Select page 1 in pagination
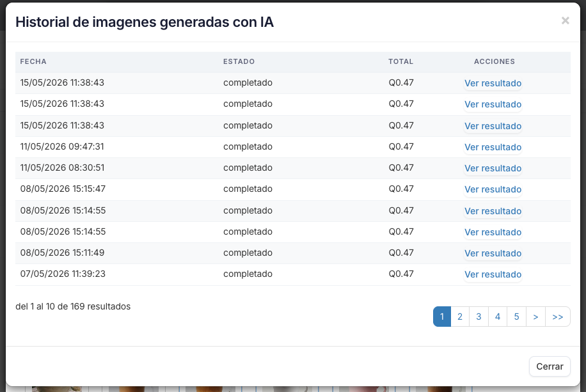The width and height of the screenshot is (586, 392). coord(442,317)
